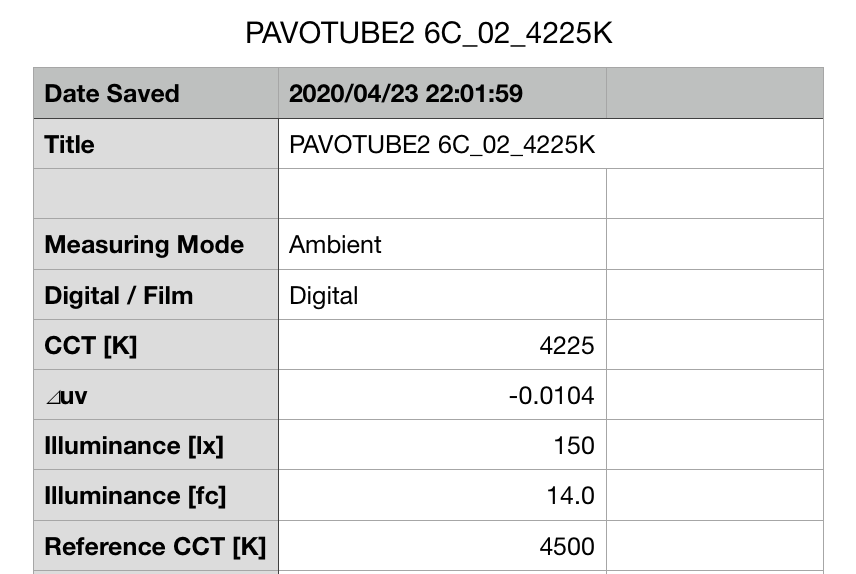856x574 pixels.
Task: Click the 4500 reference CCT value
Action: (566, 547)
